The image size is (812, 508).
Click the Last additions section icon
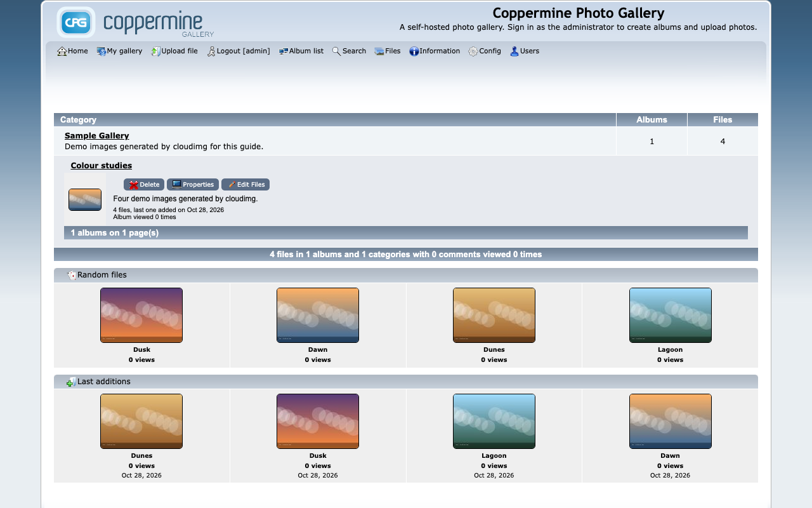pos(72,382)
